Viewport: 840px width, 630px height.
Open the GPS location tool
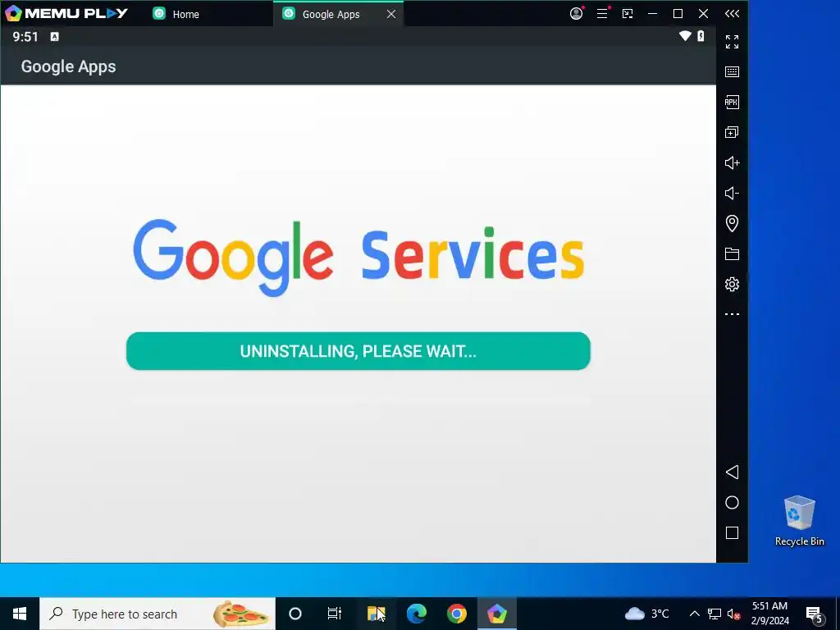click(732, 223)
